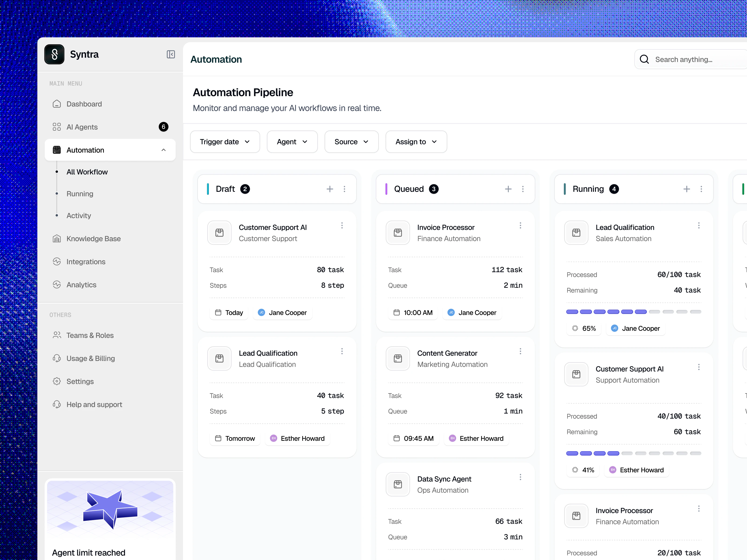
Task: Add a new item to Queued column
Action: [x=508, y=189]
